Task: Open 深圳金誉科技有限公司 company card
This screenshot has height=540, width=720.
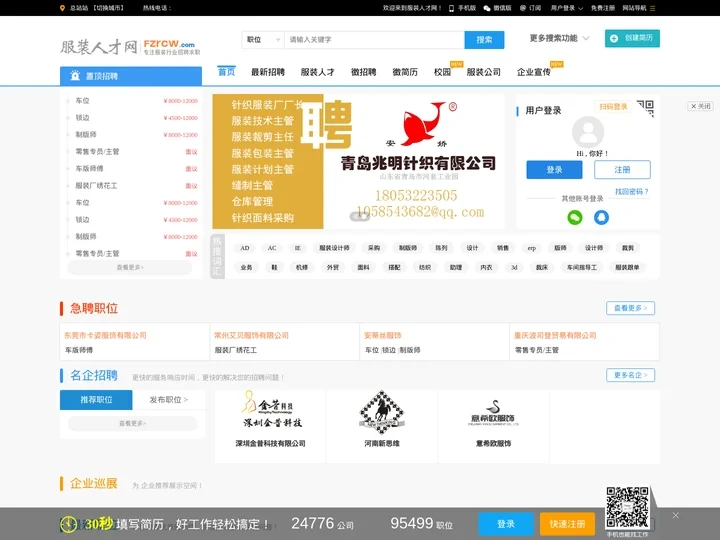Action: pyautogui.click(x=270, y=426)
